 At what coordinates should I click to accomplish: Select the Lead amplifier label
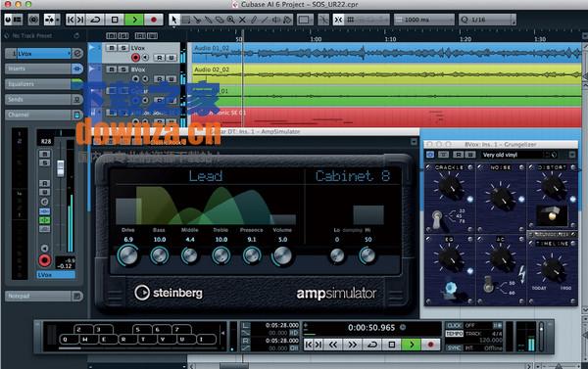[206, 176]
